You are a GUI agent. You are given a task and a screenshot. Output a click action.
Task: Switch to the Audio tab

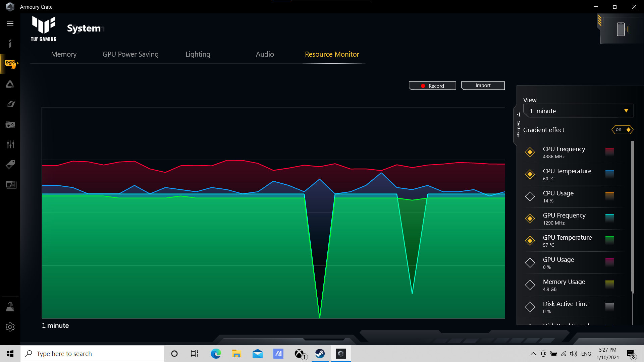click(x=265, y=54)
